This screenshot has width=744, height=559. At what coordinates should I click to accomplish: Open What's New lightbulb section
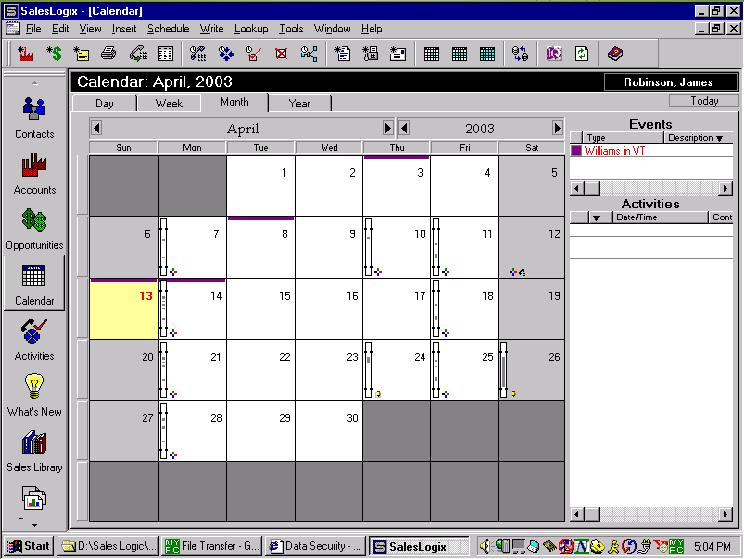(34, 395)
